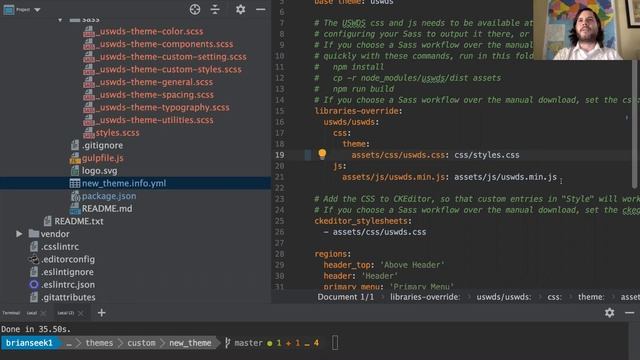Open _uswds-theme-utilities.scss file
This screenshot has width=640, height=360.
pos(156,120)
